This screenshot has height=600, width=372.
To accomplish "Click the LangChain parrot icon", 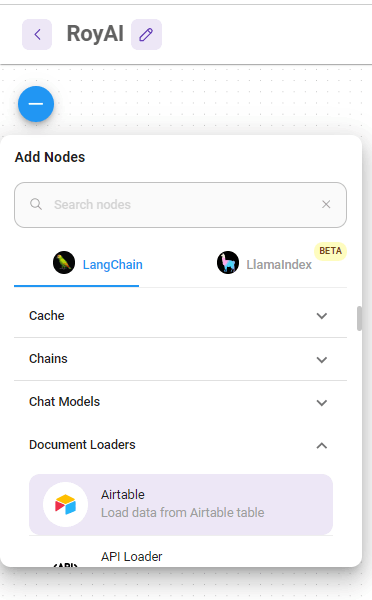I will pos(64,262).
